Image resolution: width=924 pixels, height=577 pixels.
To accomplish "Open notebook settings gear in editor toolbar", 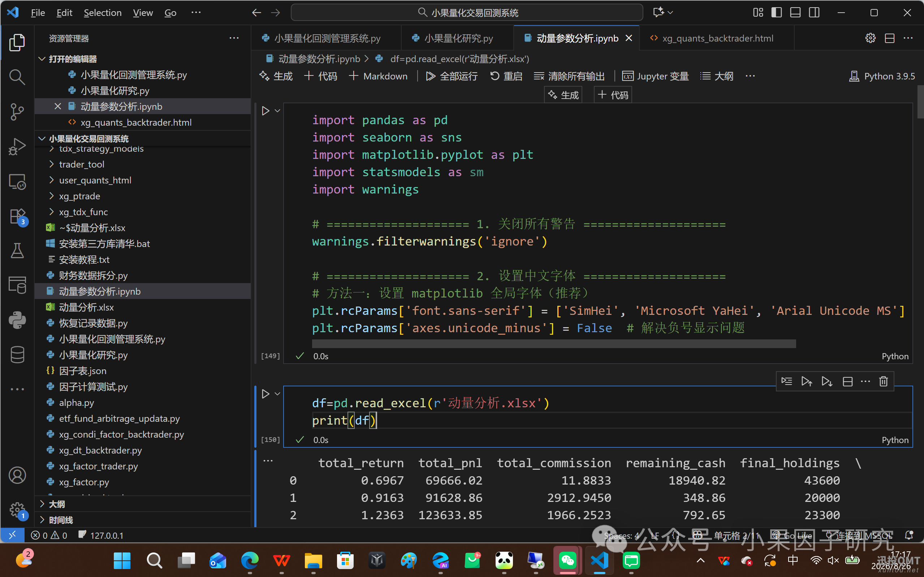I will tap(870, 38).
